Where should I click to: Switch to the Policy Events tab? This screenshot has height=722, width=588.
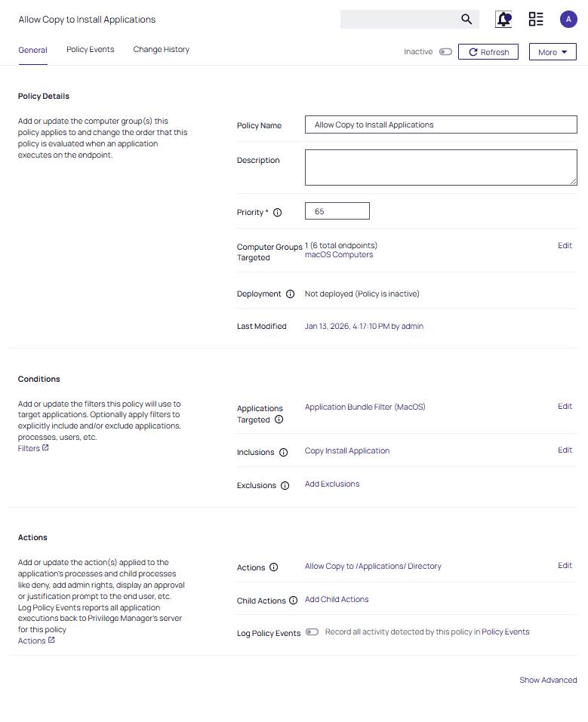[91, 50]
